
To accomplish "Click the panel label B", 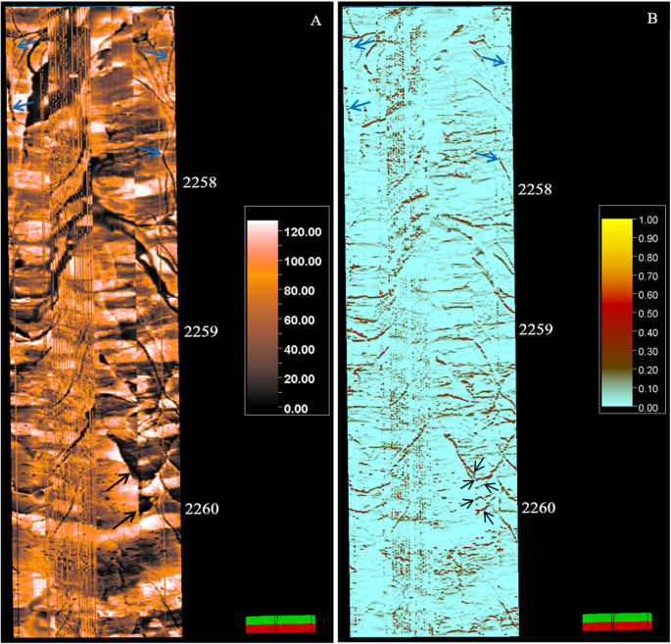I will click(652, 19).
